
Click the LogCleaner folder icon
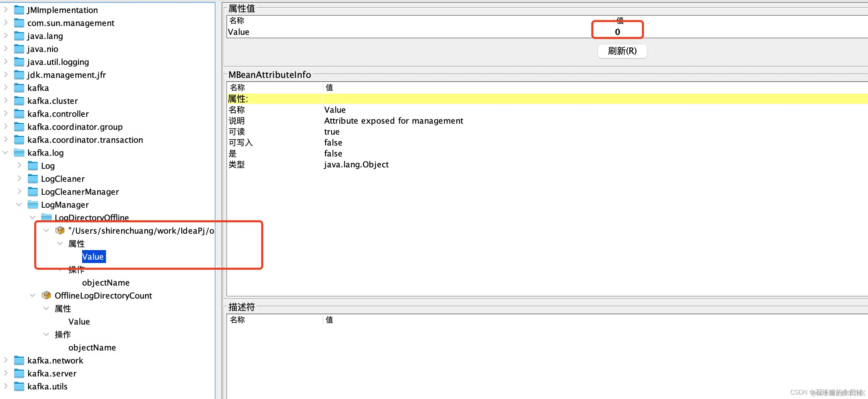pos(32,179)
